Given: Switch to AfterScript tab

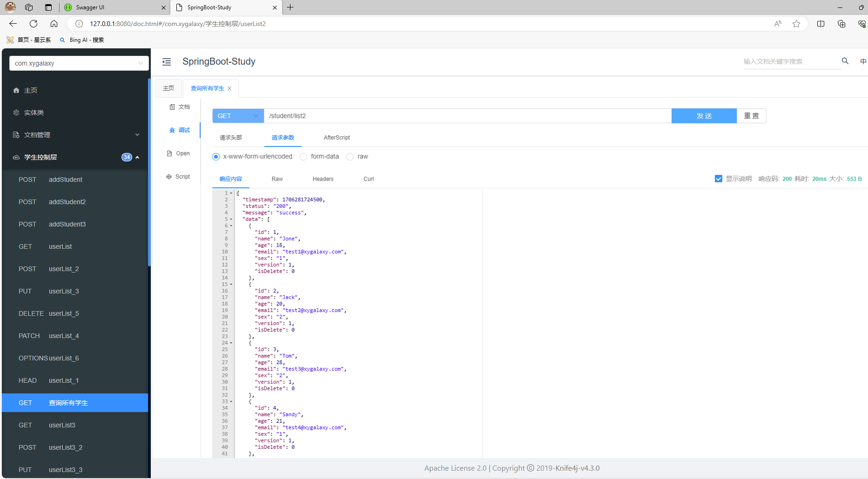Looking at the screenshot, I should pos(337,138).
